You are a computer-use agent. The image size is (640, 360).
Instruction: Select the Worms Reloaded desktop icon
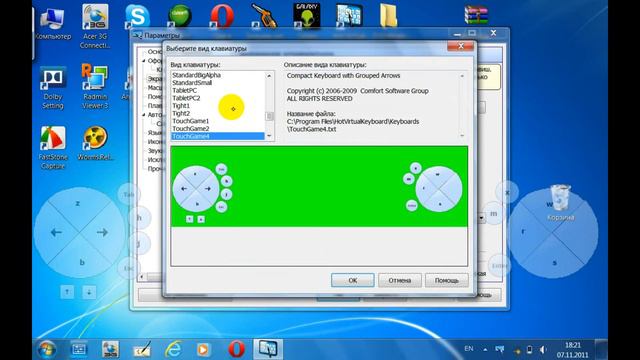tap(95, 143)
